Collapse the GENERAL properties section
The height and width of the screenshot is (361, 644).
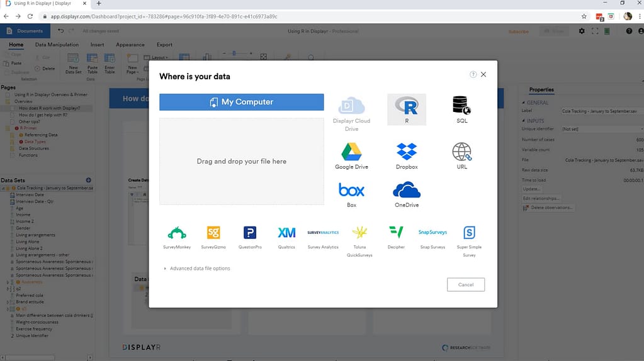click(x=523, y=103)
